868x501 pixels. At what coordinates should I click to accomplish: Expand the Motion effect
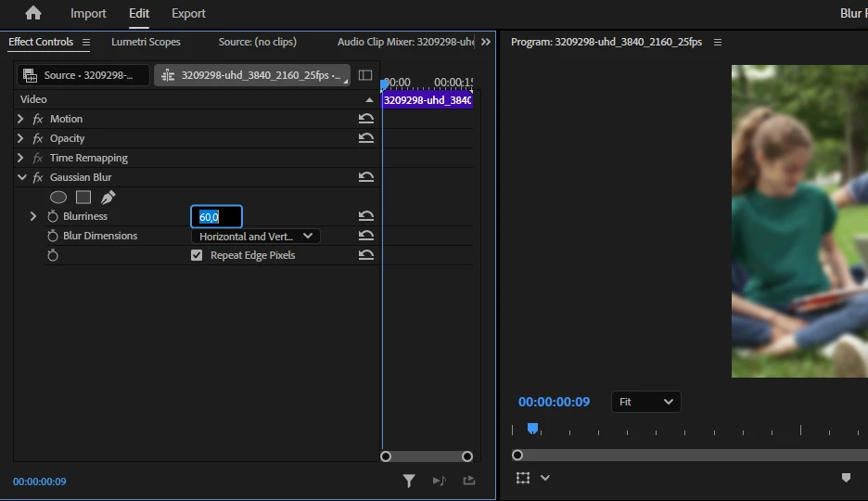coord(20,119)
